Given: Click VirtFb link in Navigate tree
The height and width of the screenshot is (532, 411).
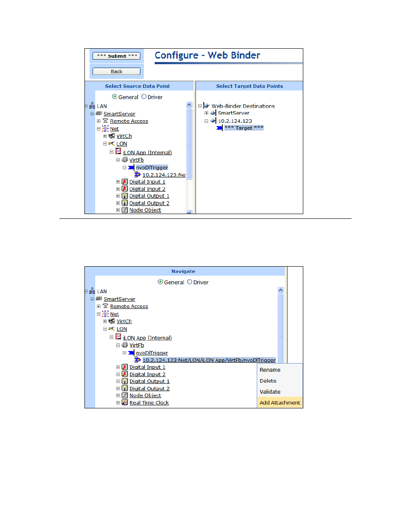Looking at the screenshot, I should [x=137, y=345].
